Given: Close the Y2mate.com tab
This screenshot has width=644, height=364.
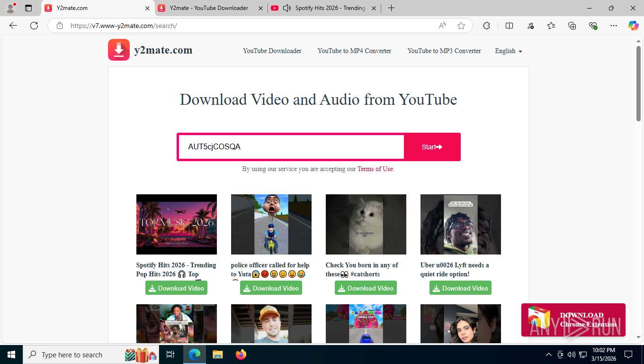Looking at the screenshot, I should pos(147,8).
